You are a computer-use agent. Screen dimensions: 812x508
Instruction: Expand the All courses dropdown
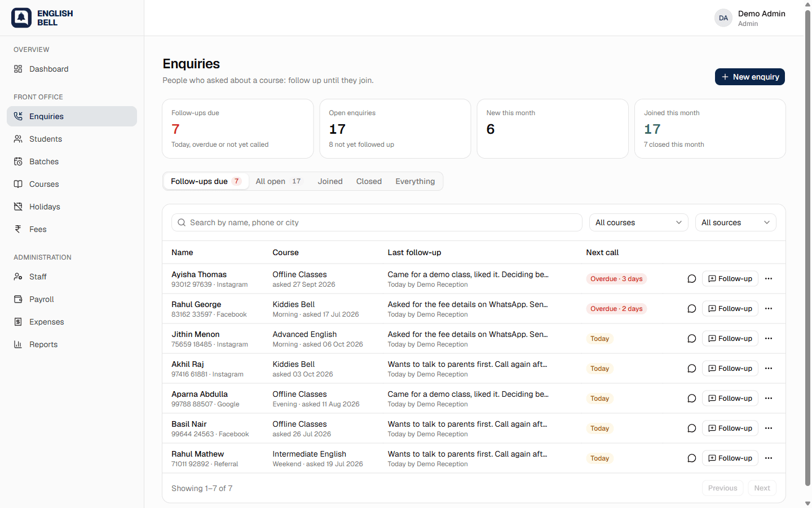pyautogui.click(x=638, y=222)
